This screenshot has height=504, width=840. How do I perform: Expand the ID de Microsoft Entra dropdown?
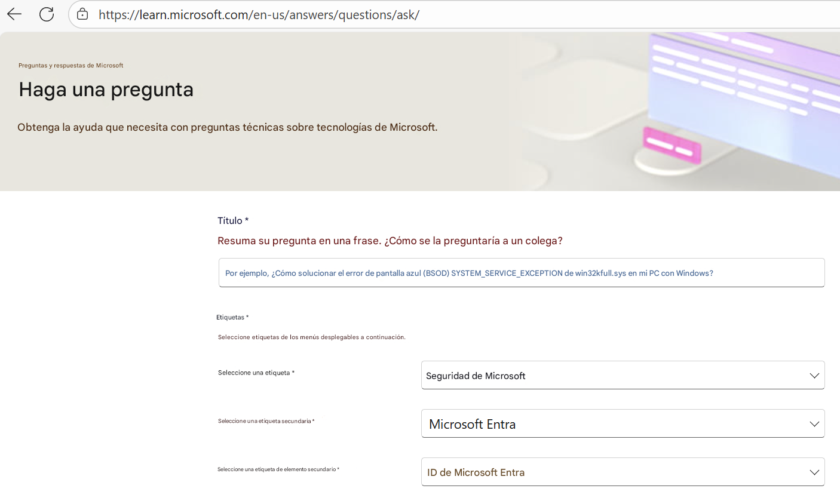[x=623, y=472]
